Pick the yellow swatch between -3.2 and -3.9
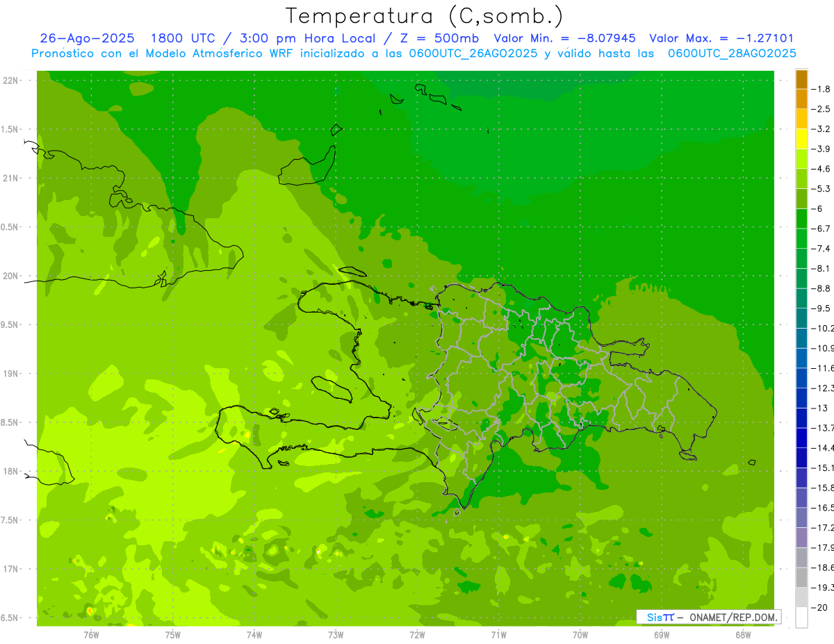The image size is (834, 644). coord(801,139)
